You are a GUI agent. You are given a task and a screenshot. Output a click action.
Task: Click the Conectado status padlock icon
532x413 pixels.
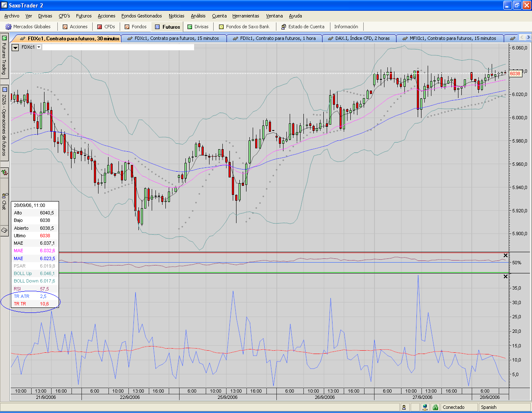[435, 407]
